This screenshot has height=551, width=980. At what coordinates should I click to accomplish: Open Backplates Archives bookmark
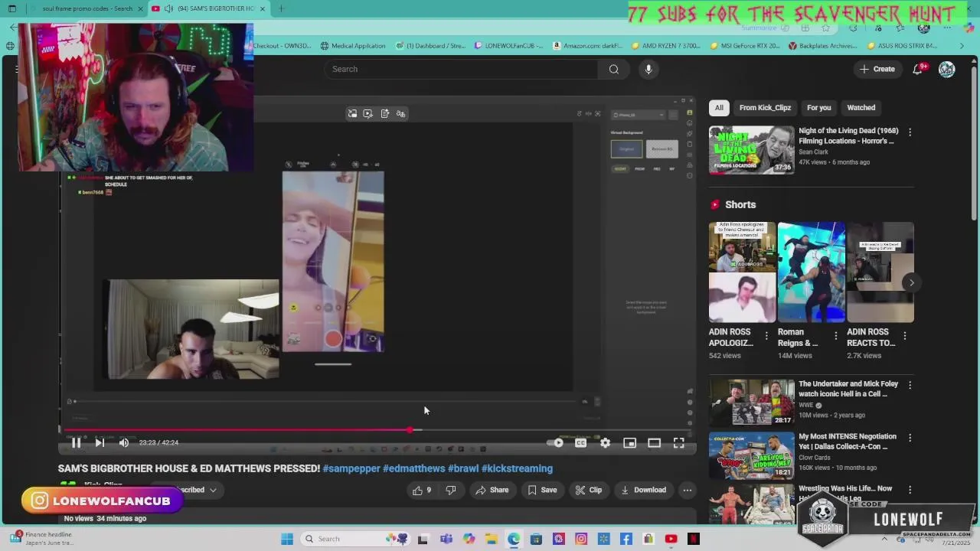tap(823, 46)
